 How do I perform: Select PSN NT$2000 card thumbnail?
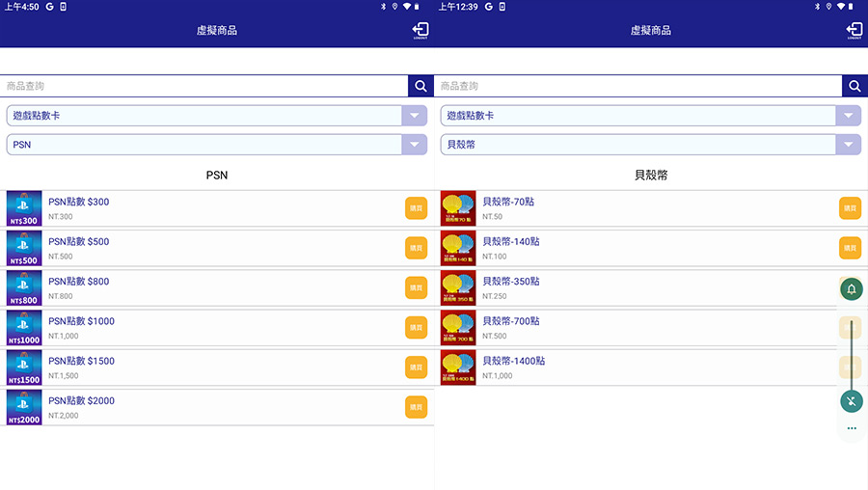pyautogui.click(x=24, y=407)
